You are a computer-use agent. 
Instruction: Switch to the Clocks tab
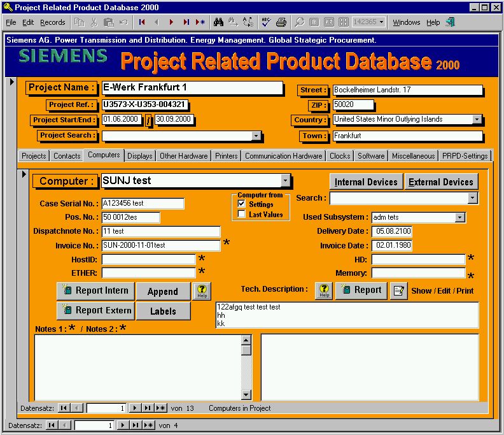(340, 156)
